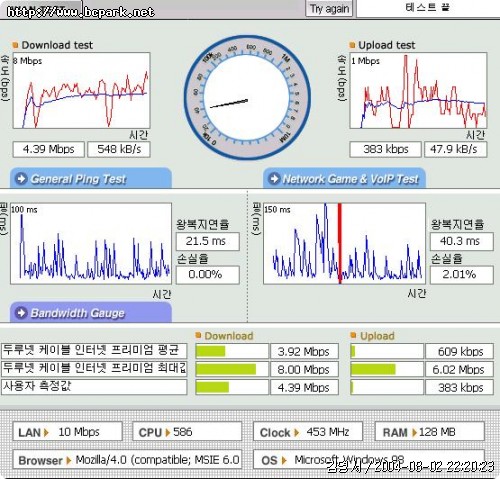This screenshot has width=500, height=479.
Task: Select the row '사용자 측정값'
Action: click(x=94, y=387)
